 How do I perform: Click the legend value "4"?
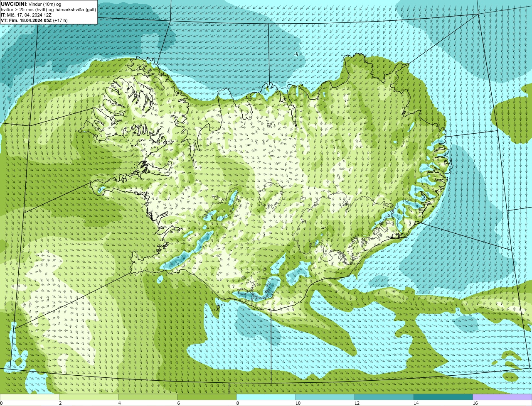click(119, 403)
